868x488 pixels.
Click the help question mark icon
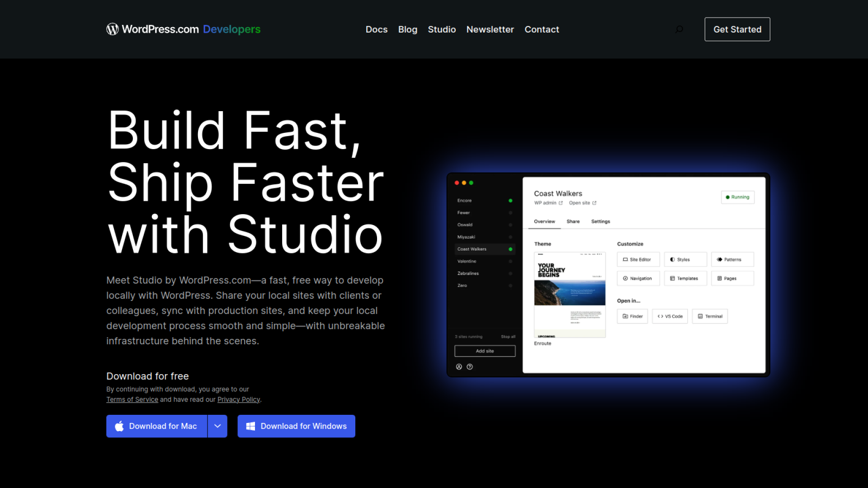pos(470,366)
